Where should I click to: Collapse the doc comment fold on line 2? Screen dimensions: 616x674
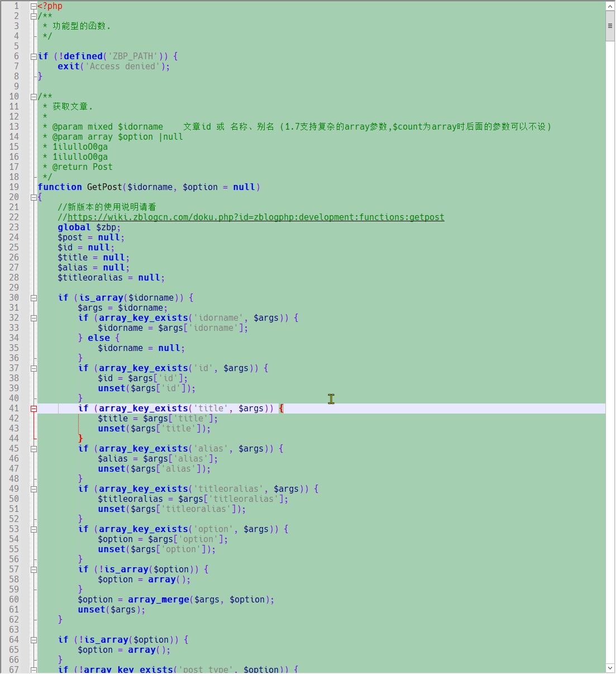[34, 16]
